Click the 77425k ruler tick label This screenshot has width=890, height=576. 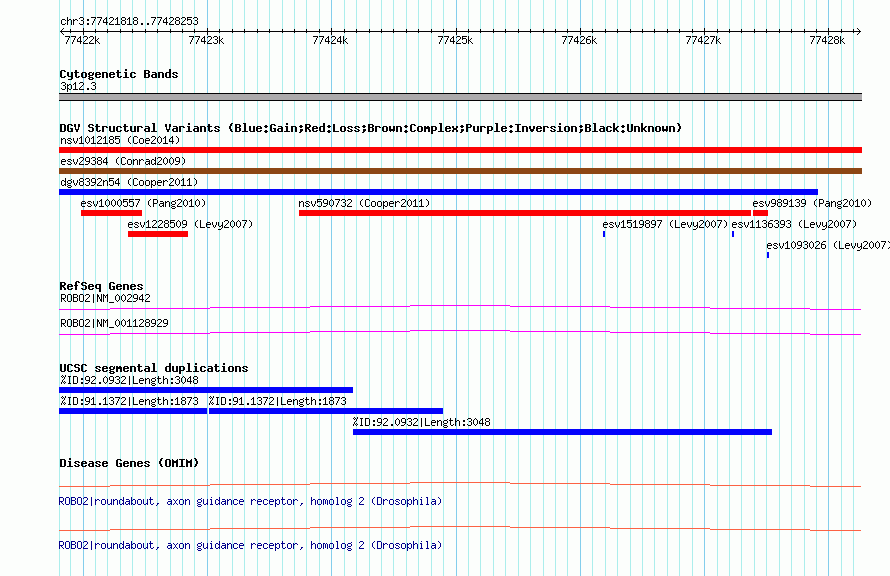coord(455,40)
